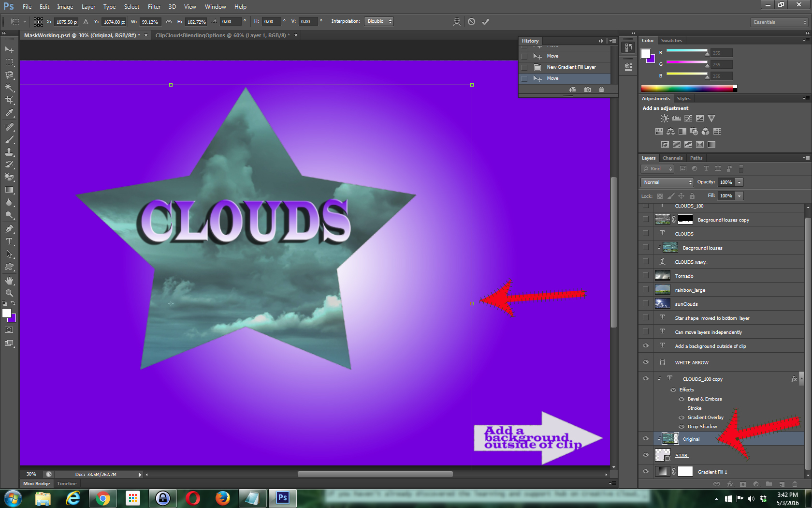Switch to the ClipCloudsBlendingOptions document tab

pyautogui.click(x=222, y=35)
